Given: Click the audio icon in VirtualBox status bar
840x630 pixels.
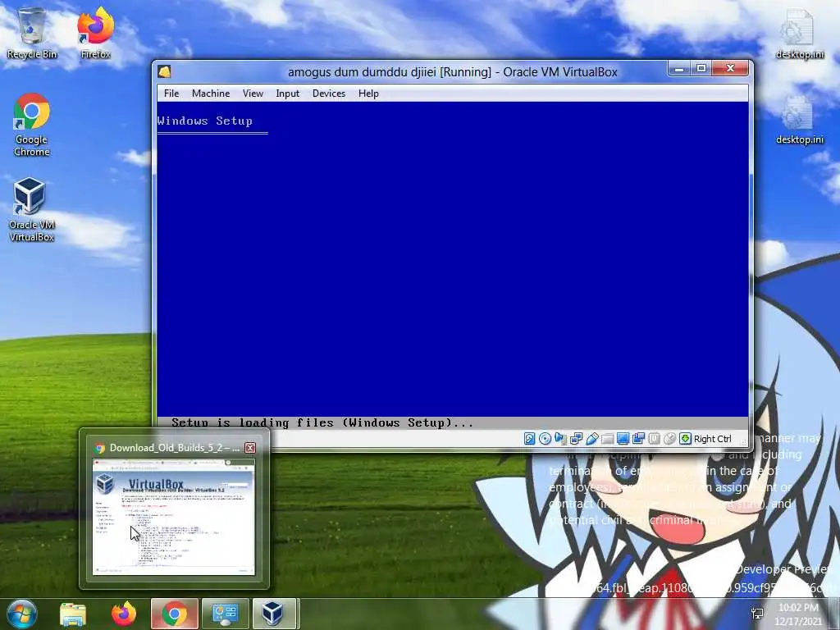Looking at the screenshot, I should coord(560,439).
